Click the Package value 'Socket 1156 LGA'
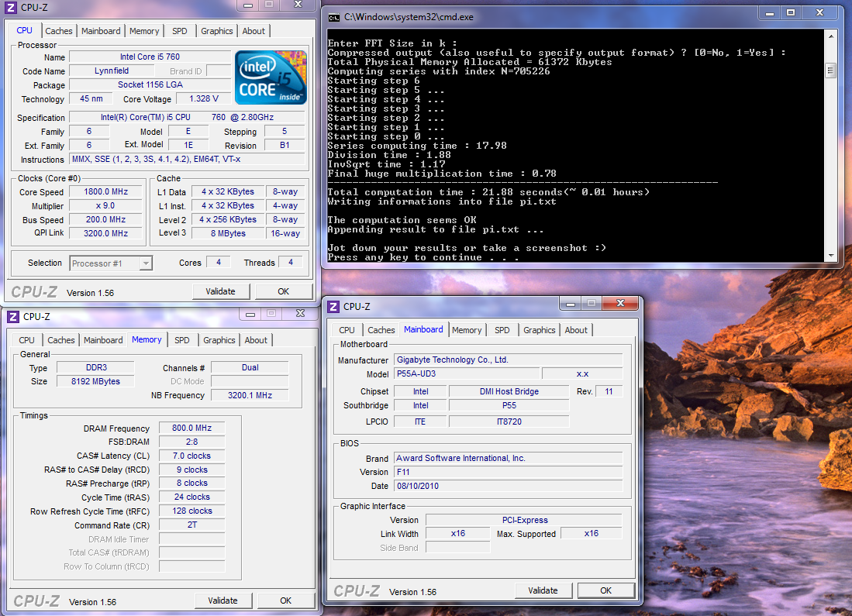The width and height of the screenshot is (852, 616). point(150,84)
